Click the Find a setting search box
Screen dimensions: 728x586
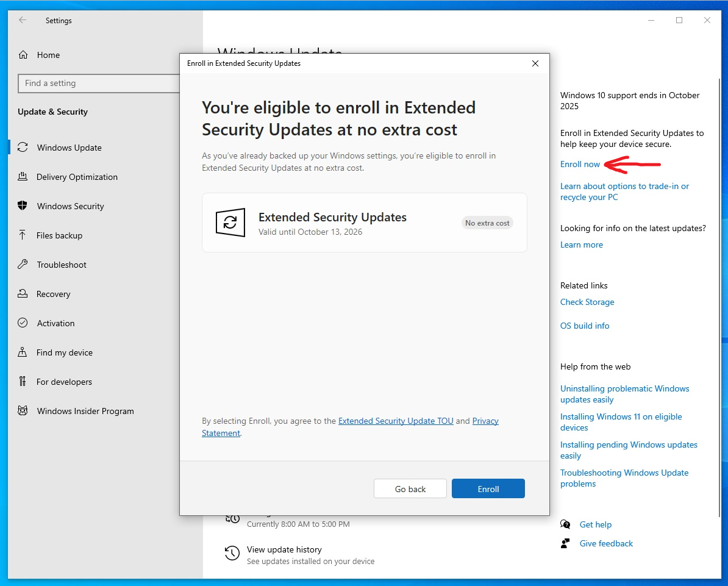99,83
